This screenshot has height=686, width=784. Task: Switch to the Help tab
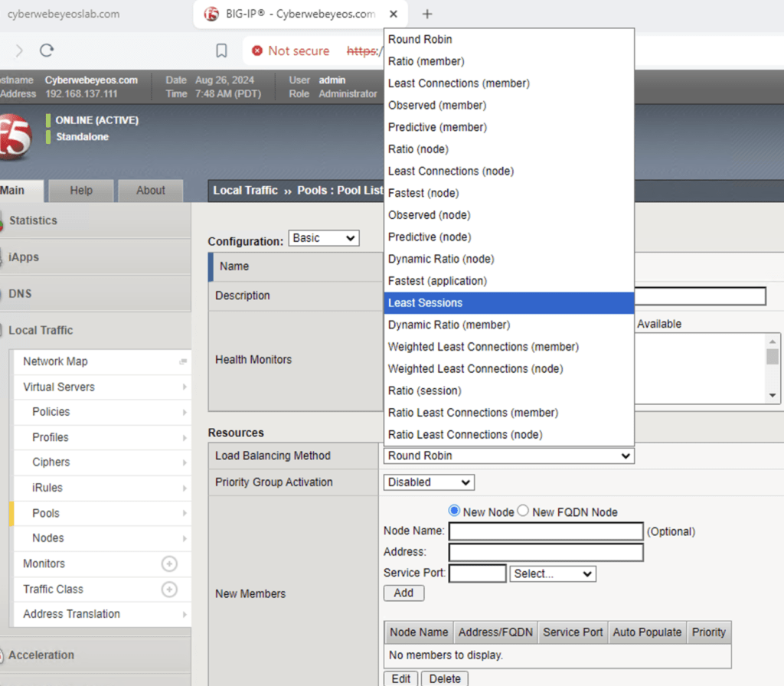81,191
